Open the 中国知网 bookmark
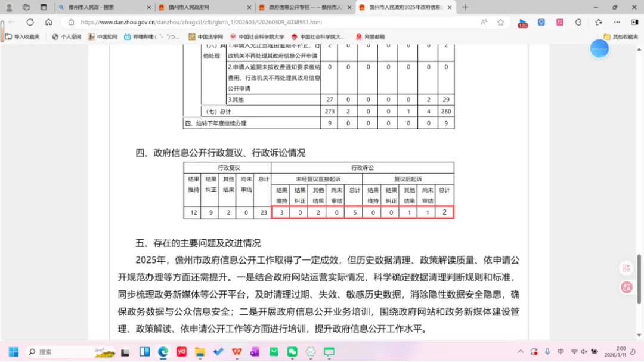Screen dimensions: 644x362 pos(103,36)
